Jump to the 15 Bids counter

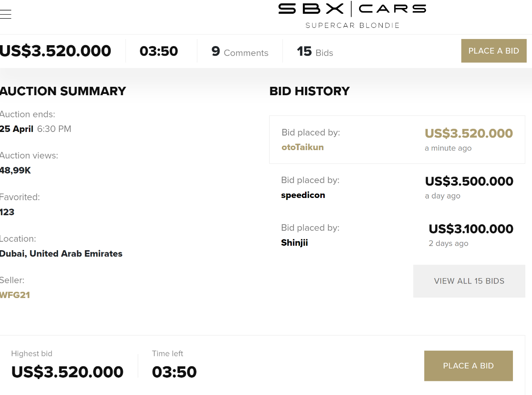click(x=315, y=52)
